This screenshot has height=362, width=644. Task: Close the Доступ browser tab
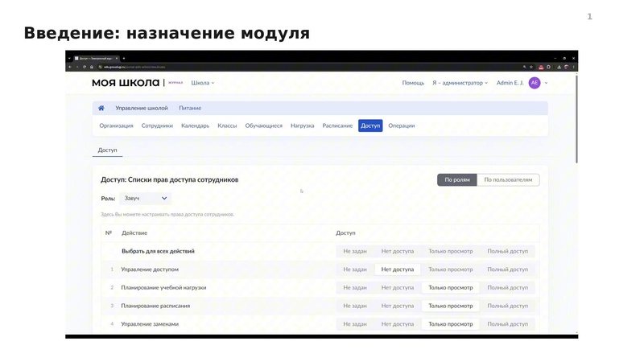click(117, 58)
